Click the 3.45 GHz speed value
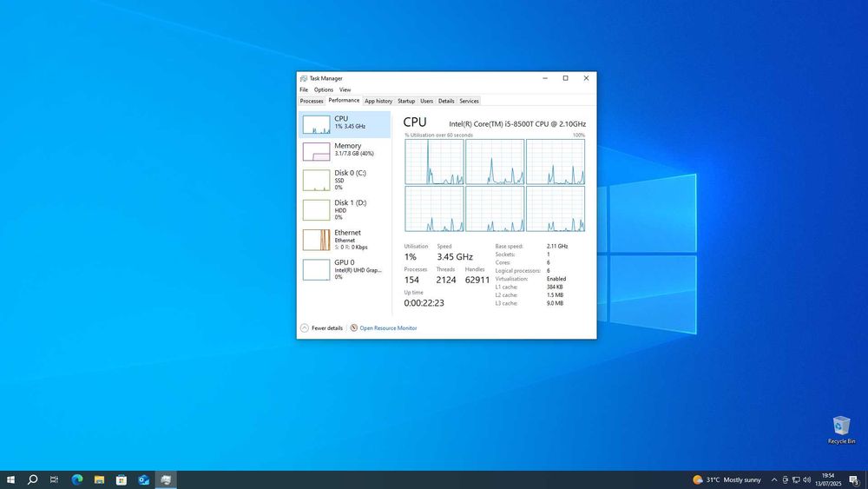868x489 pixels. 455,257
